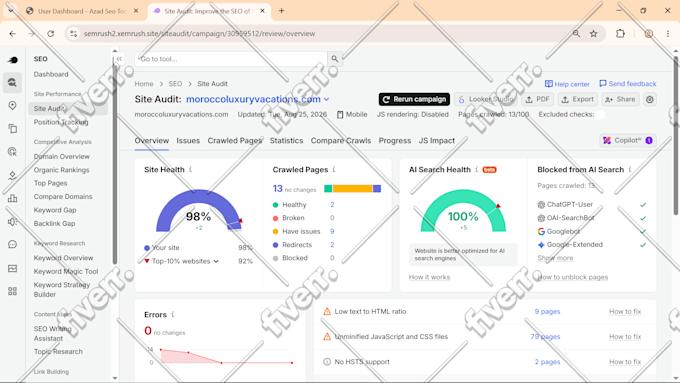Click the crawled pages color distribution bar
The width and height of the screenshot is (680, 383).
[x=353, y=188]
